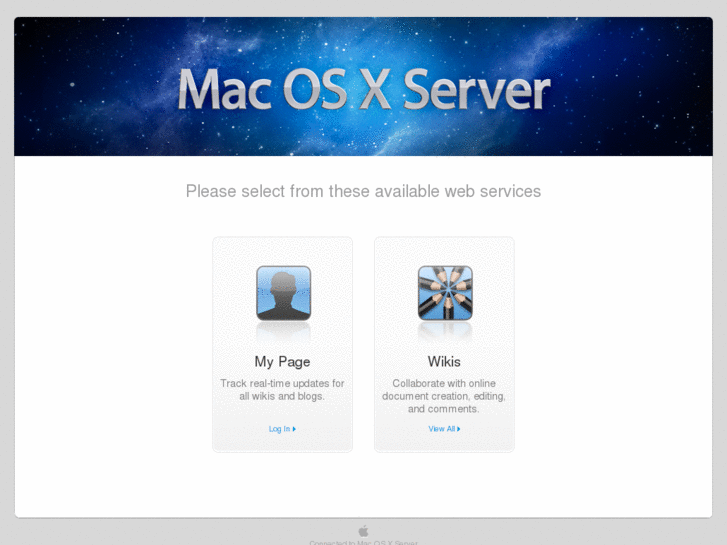The height and width of the screenshot is (545, 727).
Task: Open the Wikis pencils icon
Action: coord(445,293)
